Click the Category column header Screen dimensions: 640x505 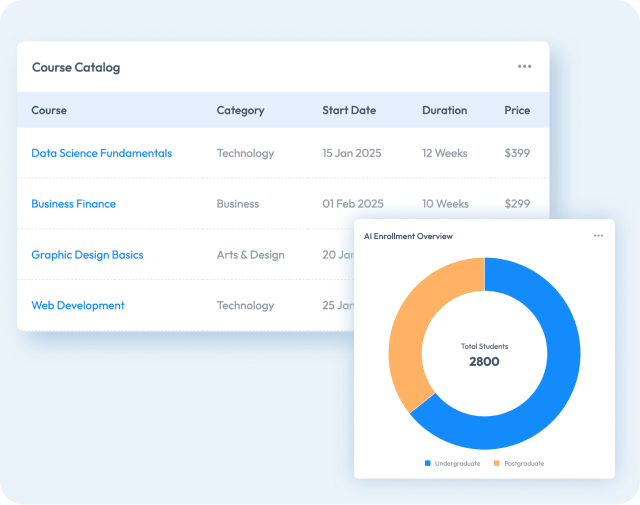pyautogui.click(x=240, y=110)
